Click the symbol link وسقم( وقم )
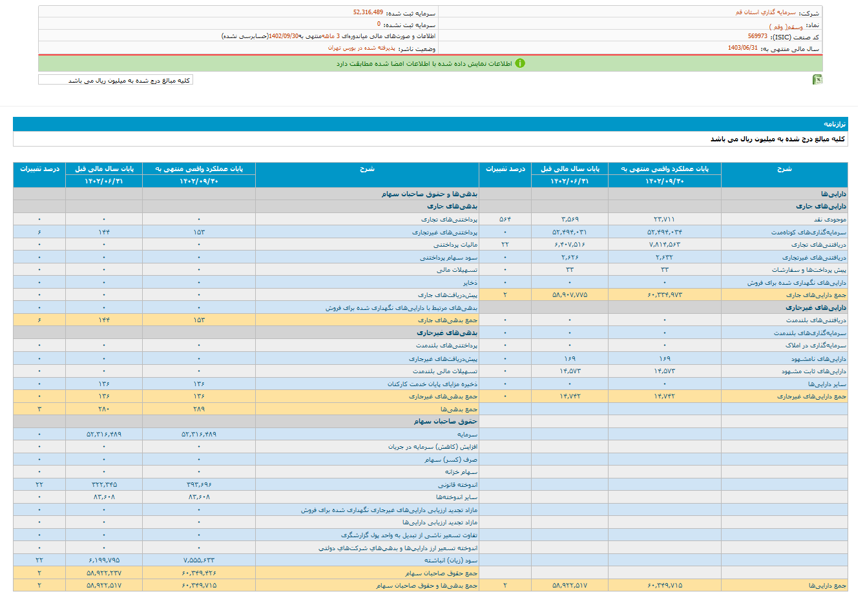865x616 pixels. (x=786, y=26)
